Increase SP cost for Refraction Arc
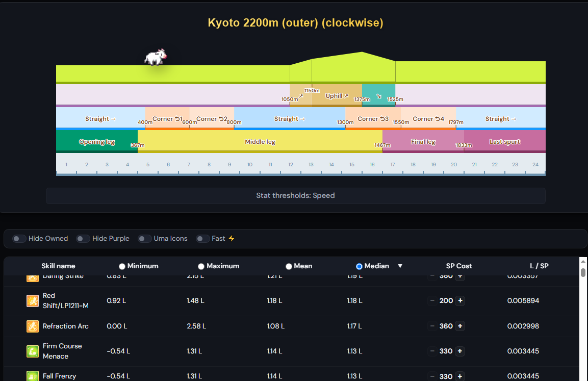Screen dimensions: 588x381 pyautogui.click(x=460, y=326)
